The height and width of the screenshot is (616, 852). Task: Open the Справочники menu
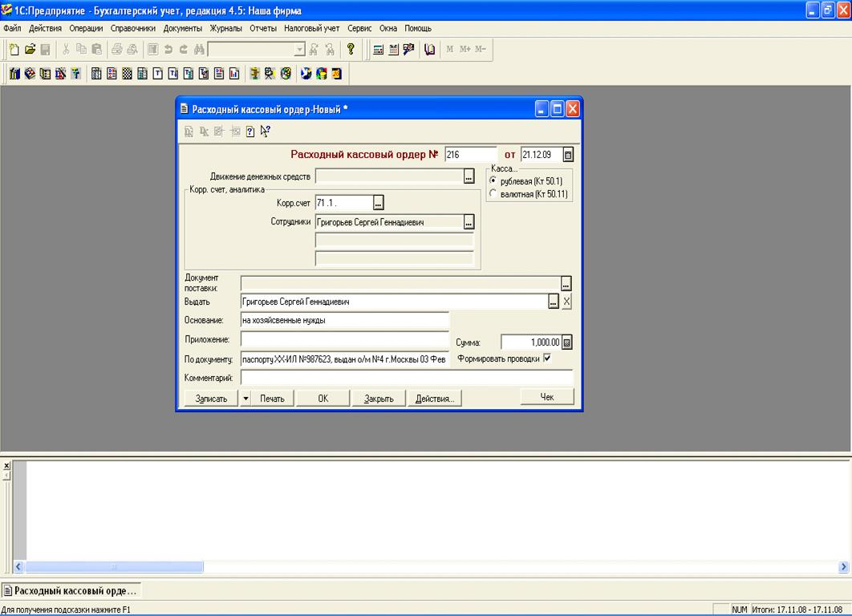[132, 28]
